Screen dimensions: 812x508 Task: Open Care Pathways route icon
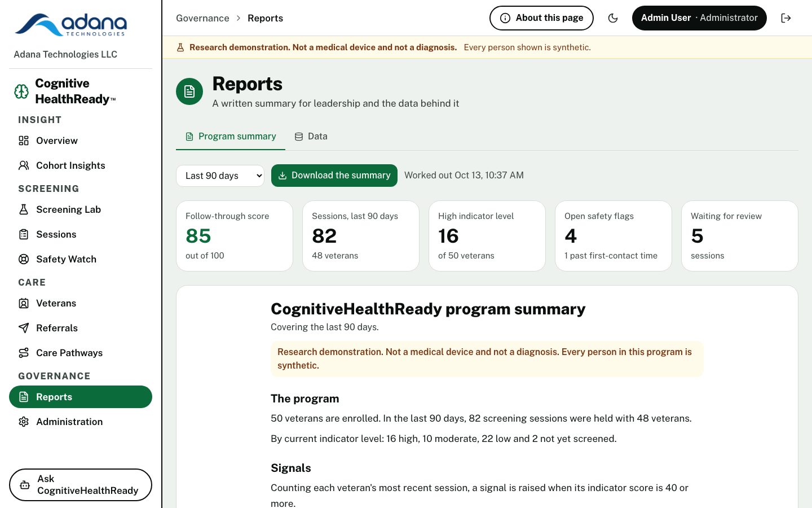click(x=24, y=353)
